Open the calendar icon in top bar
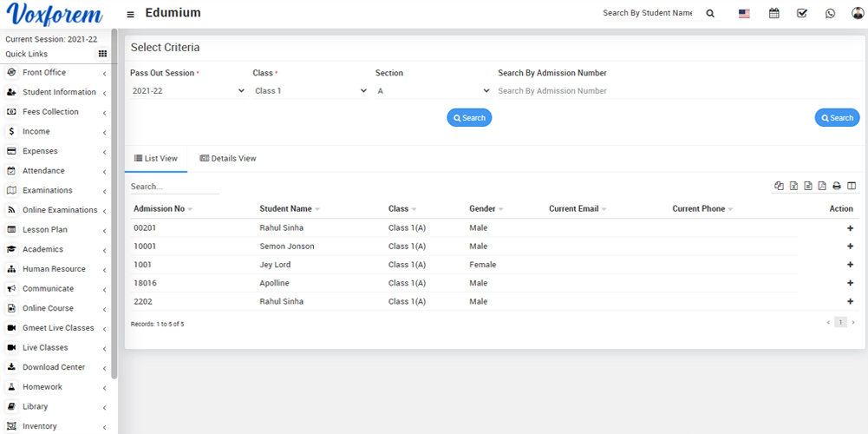The height and width of the screenshot is (434, 868). click(x=774, y=13)
